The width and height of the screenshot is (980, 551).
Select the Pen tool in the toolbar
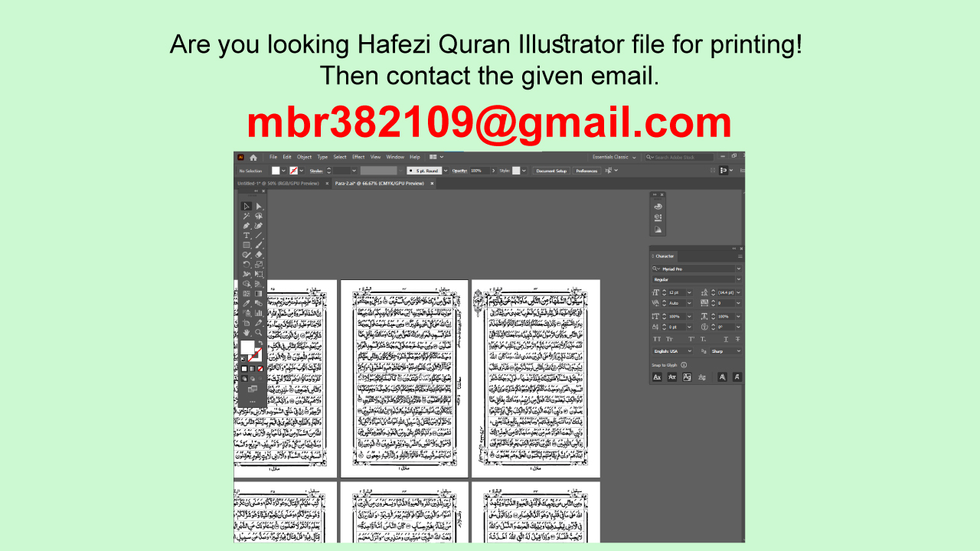click(x=247, y=226)
